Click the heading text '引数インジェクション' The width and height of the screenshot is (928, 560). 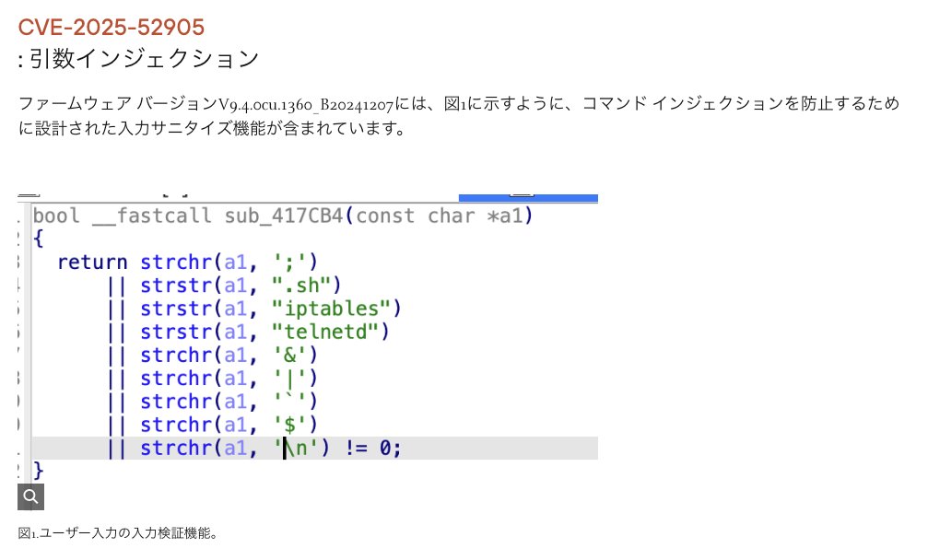tap(145, 58)
